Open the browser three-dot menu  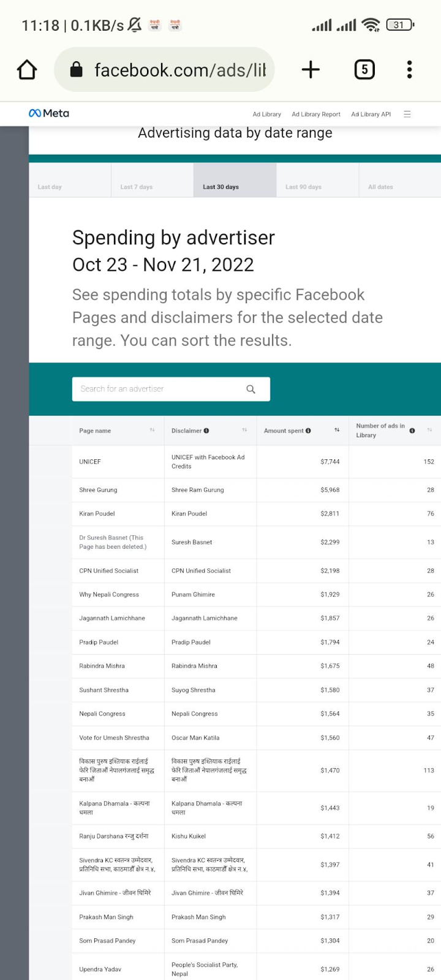point(409,69)
